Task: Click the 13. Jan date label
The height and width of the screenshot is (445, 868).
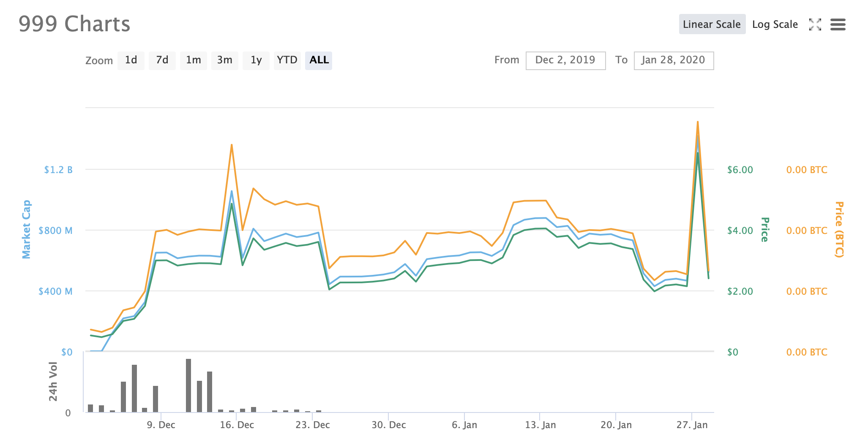Action: (540, 425)
